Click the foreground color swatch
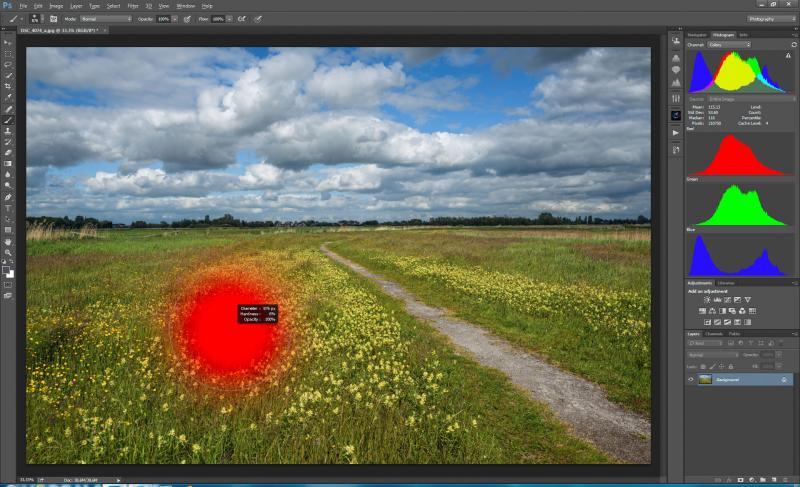The width and height of the screenshot is (800, 487). click(6, 270)
